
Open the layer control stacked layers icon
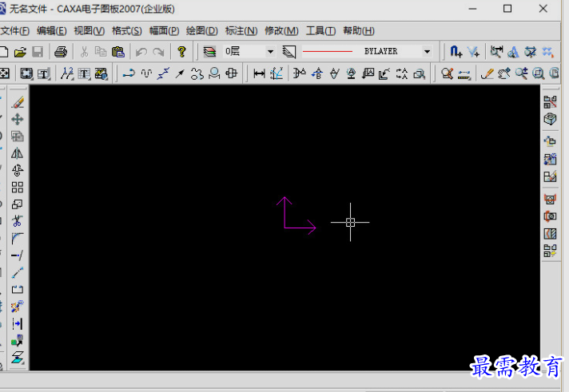[209, 52]
